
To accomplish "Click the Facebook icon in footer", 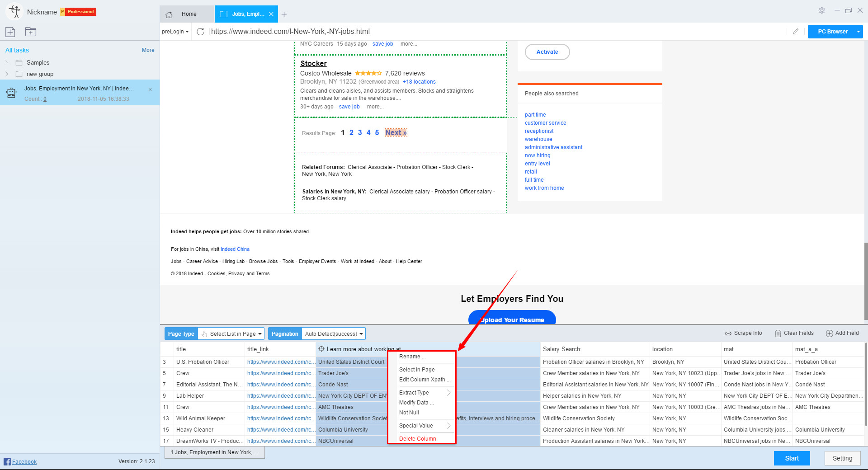I will coord(7,461).
